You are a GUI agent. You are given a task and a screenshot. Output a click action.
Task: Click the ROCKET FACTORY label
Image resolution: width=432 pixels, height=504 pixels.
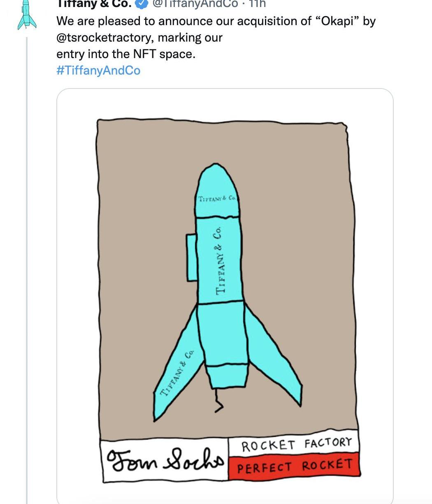click(296, 445)
